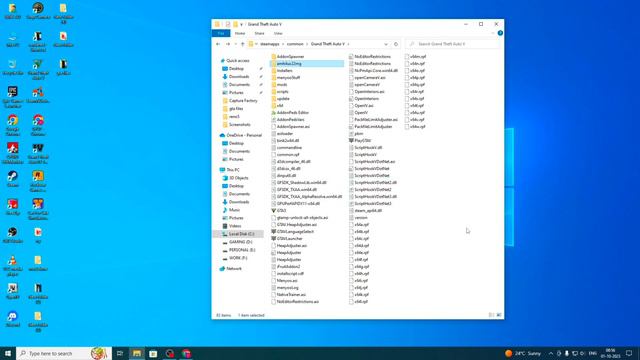
Task: Select the menyooStuff folder
Action: tap(288, 78)
